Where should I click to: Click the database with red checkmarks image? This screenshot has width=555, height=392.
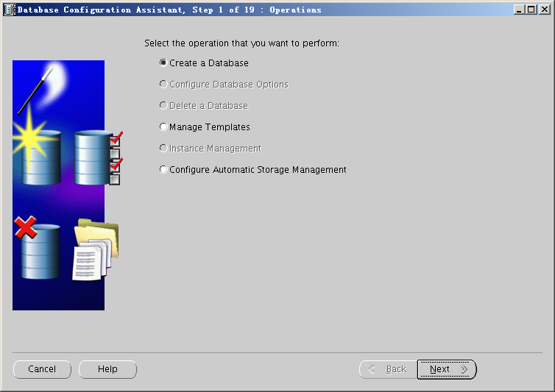click(96, 157)
